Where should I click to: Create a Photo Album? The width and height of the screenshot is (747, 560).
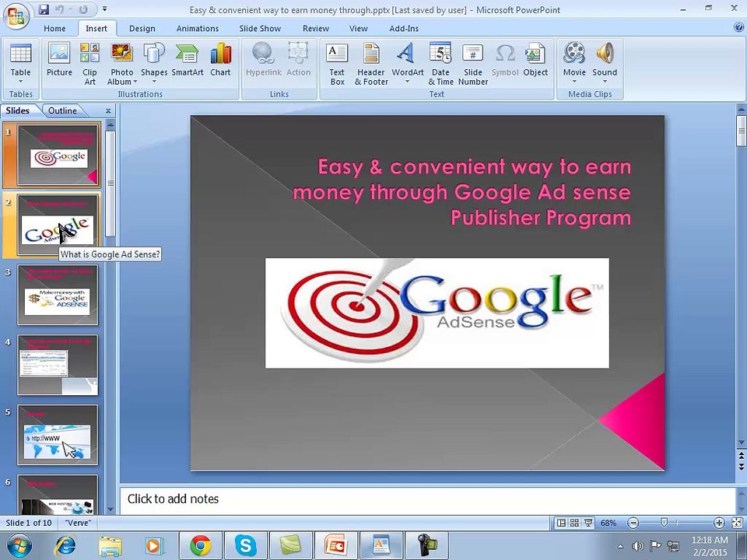tap(122, 64)
